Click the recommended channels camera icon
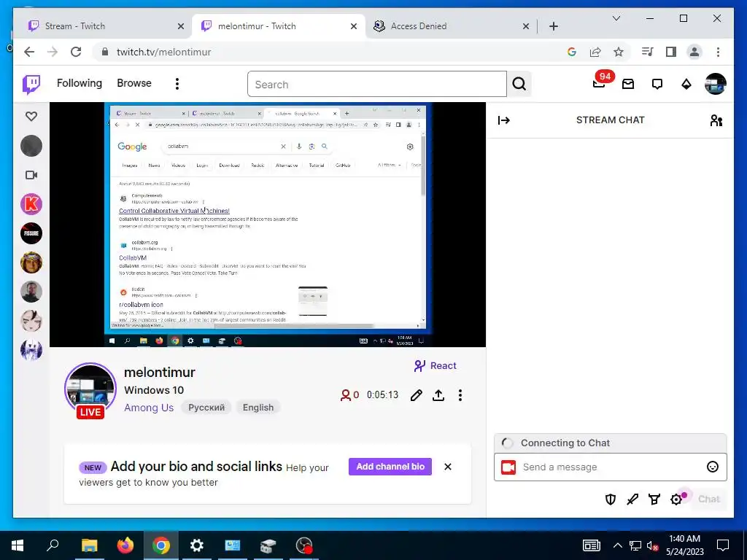Screen dimensions: 747x560 pos(31,175)
